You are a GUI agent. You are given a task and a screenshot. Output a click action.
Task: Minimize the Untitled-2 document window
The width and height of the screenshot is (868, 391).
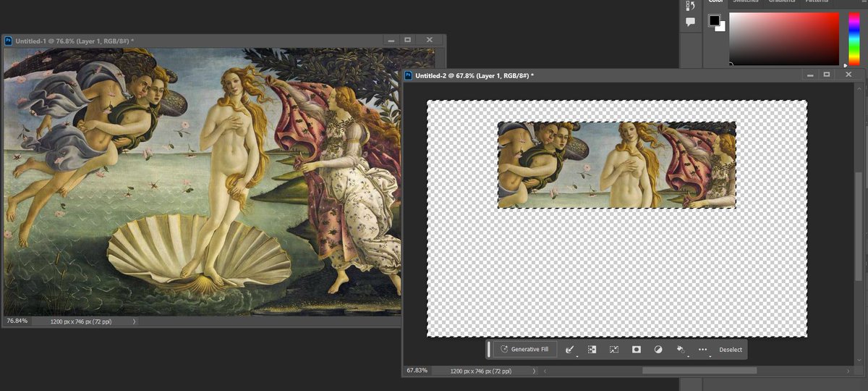coord(809,74)
